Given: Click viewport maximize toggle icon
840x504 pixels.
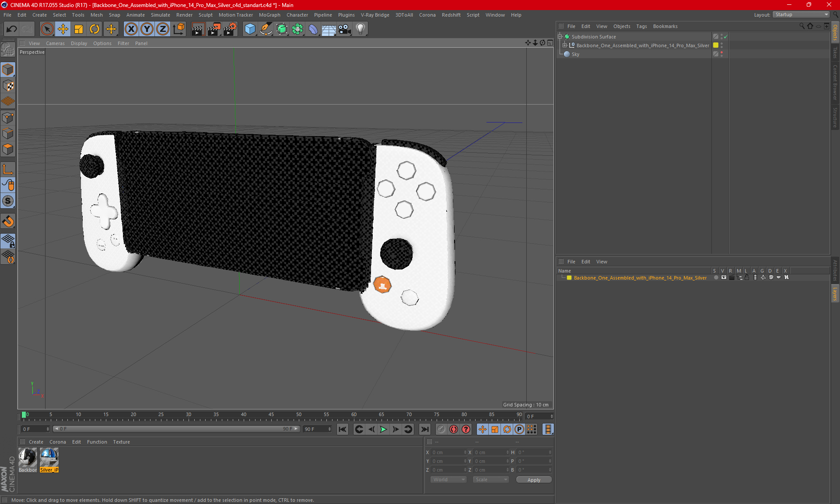Looking at the screenshot, I should pos(550,43).
